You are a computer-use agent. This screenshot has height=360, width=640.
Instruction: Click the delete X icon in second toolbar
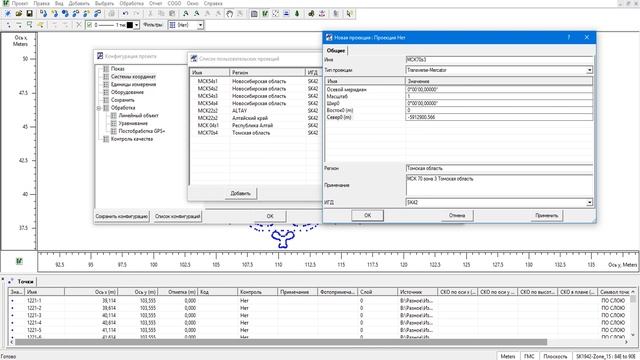tap(79, 25)
